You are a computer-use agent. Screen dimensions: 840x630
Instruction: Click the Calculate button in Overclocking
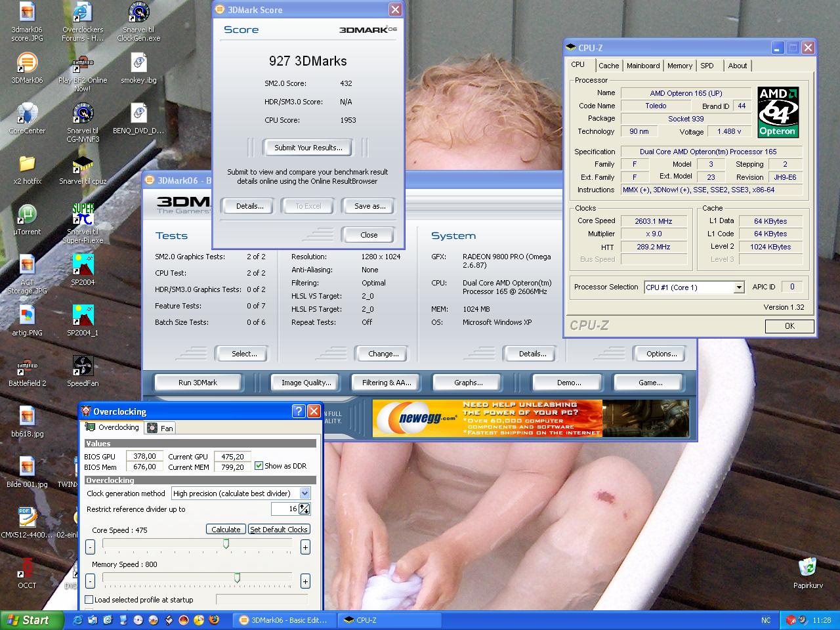pyautogui.click(x=226, y=530)
